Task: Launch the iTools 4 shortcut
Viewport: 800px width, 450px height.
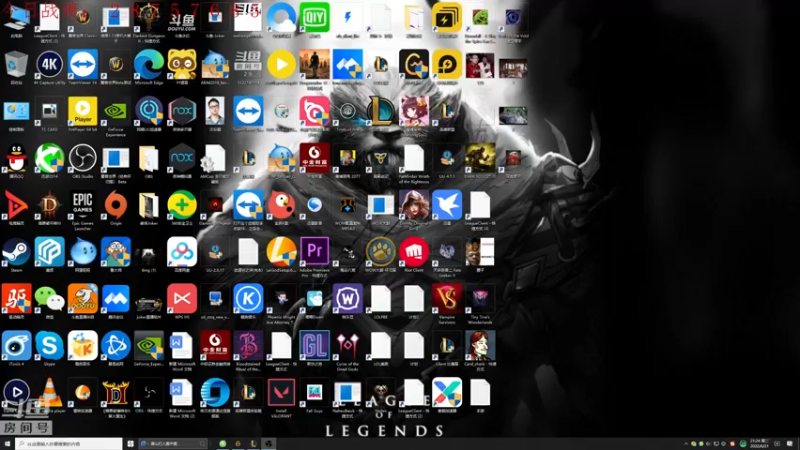Action: tap(16, 346)
